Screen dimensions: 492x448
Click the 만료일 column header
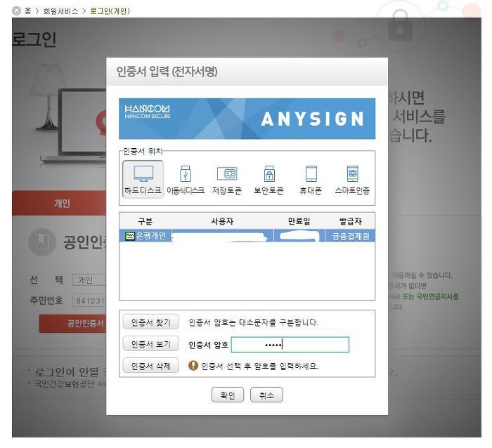(x=299, y=221)
